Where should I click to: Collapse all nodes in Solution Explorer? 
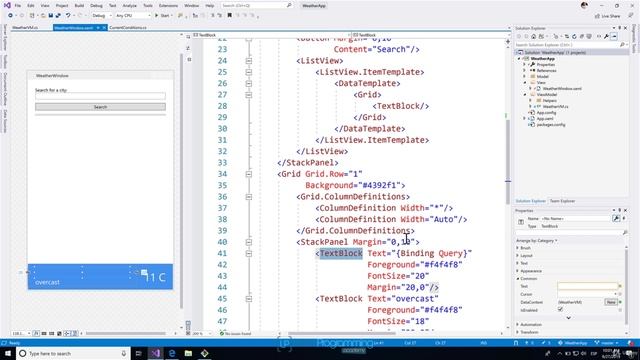point(582,36)
